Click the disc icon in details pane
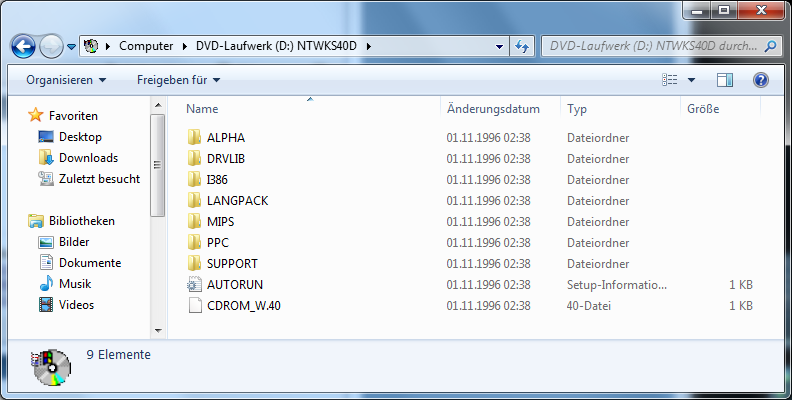 [51, 367]
